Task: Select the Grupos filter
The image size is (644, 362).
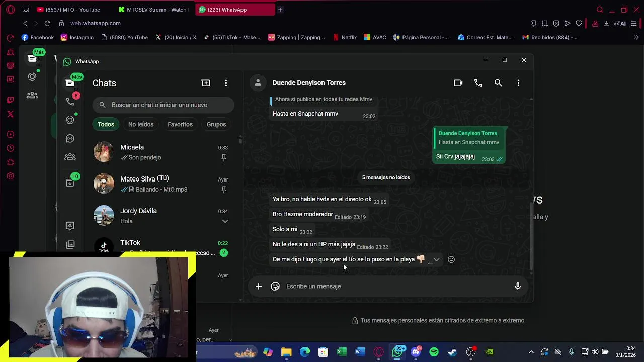Action: (216, 124)
